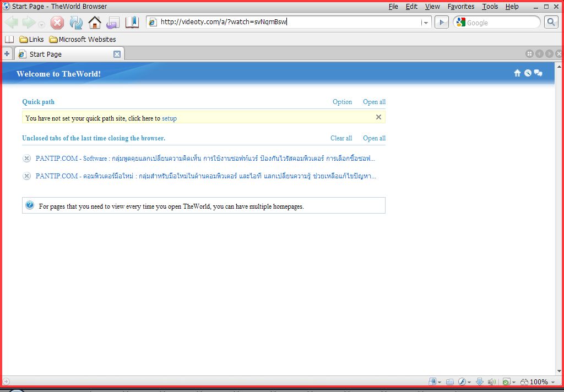The image size is (564, 392).
Task: Click the tab list grid icon
Action: [529, 54]
